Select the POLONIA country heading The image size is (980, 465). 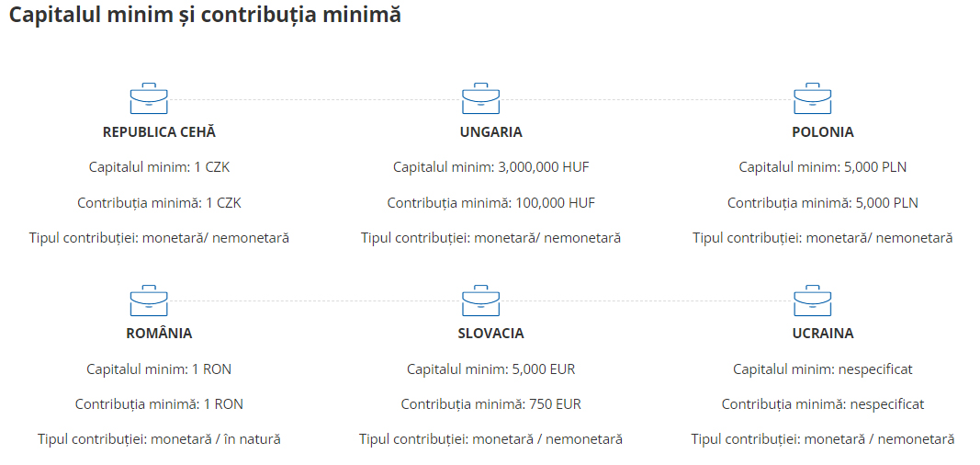coord(822,131)
